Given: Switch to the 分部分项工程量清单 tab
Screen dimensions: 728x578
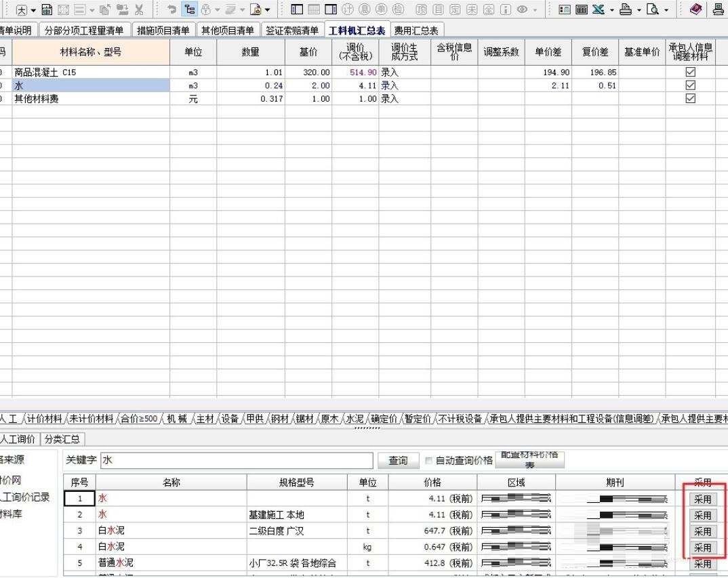Looking at the screenshot, I should [x=85, y=30].
